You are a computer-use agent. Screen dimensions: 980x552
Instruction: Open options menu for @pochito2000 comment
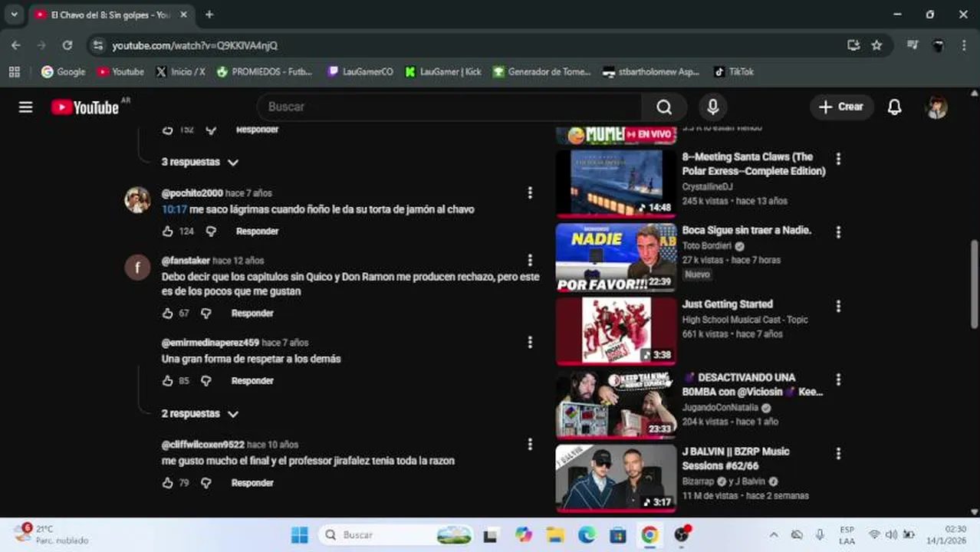point(530,192)
